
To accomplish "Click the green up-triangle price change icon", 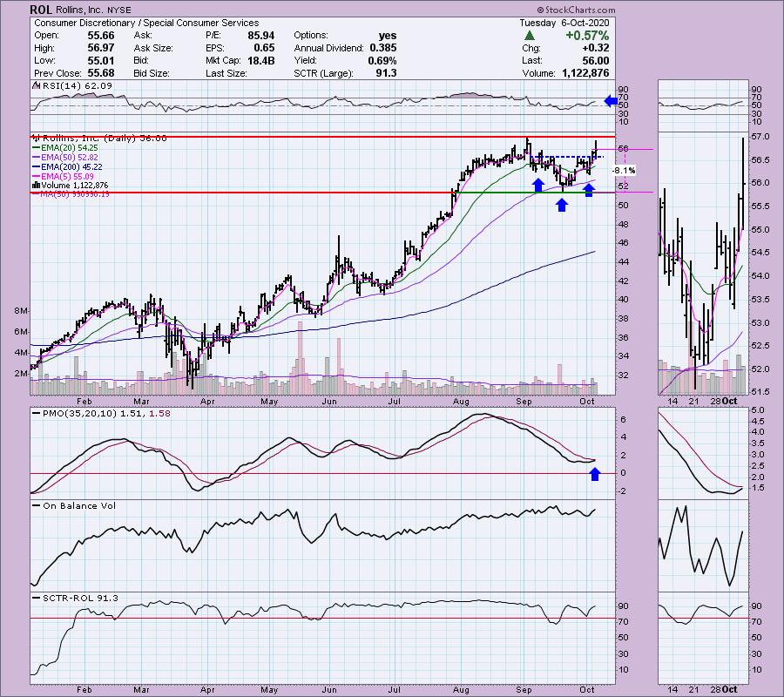I will [530, 36].
